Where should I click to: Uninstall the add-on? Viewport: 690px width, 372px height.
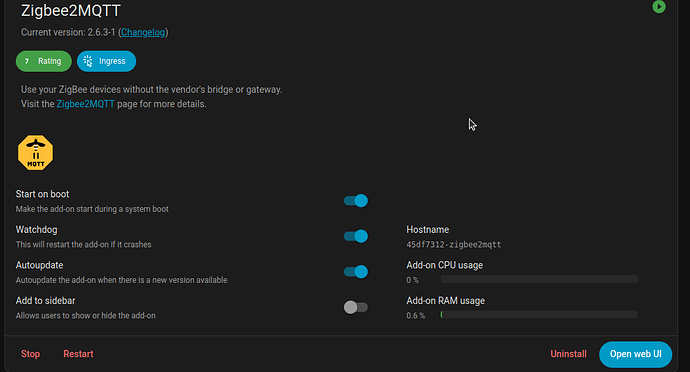(569, 354)
